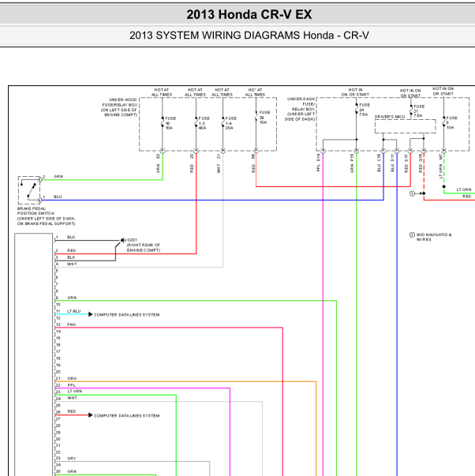Click the 'FUSE 1-3 40A' label

coord(204,123)
